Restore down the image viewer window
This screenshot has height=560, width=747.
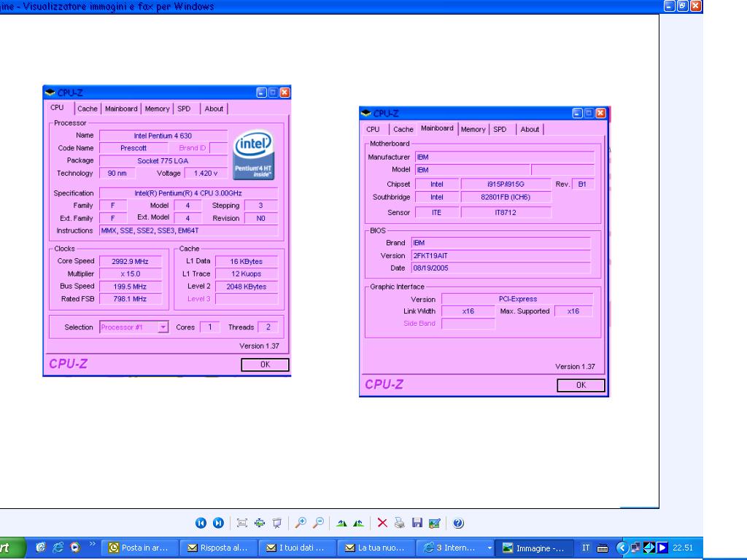coord(683,6)
